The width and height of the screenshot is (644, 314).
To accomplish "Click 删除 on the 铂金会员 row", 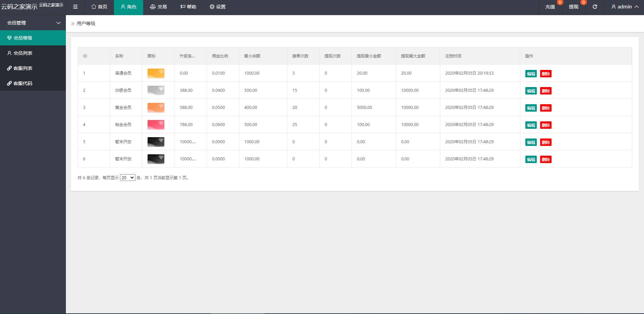I will tap(546, 125).
